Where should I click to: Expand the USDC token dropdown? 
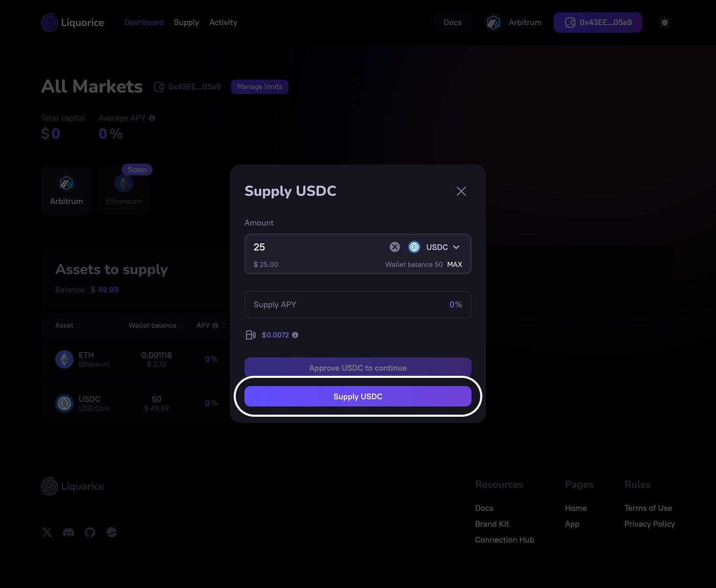tap(442, 247)
